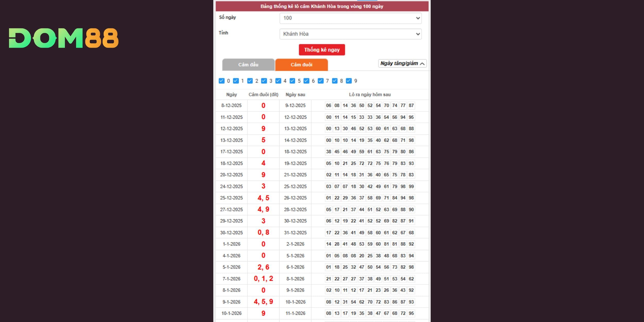Uncheck the digit 0 checkbox
644x322 pixels.
[222, 81]
